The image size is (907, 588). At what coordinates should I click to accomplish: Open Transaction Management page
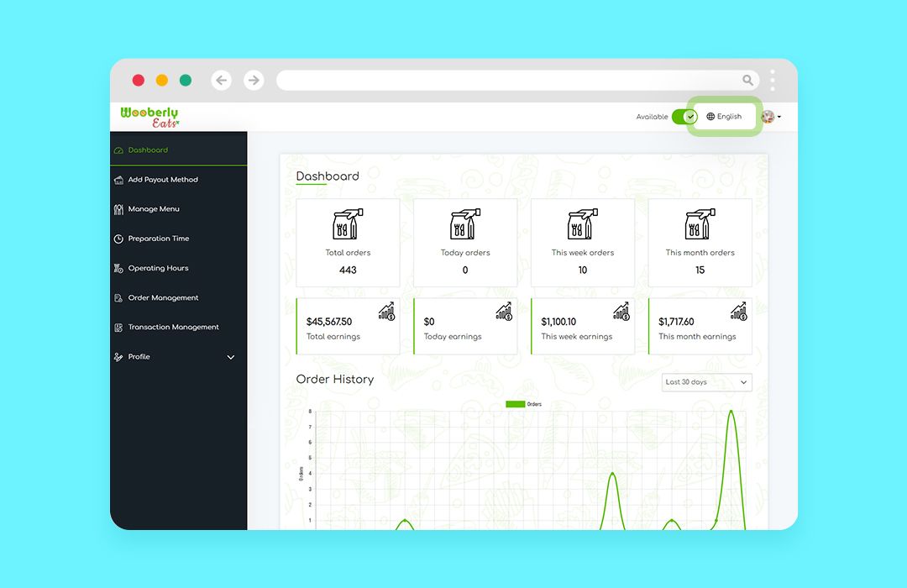[179, 327]
